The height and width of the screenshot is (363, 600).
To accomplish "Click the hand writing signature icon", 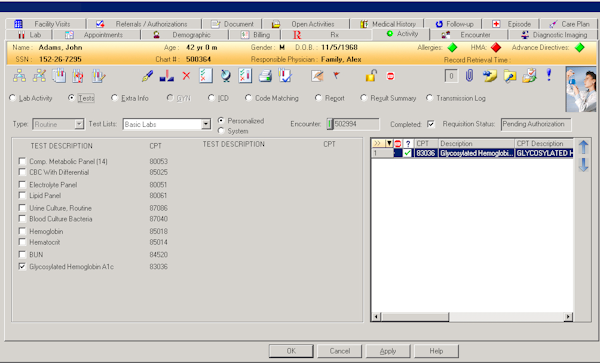I will [x=317, y=76].
